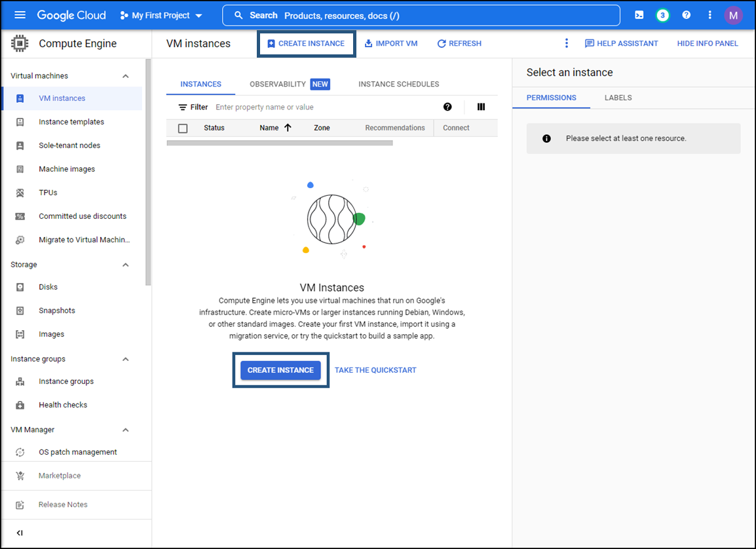
Task: Collapse the Instance groups section
Action: tap(125, 360)
